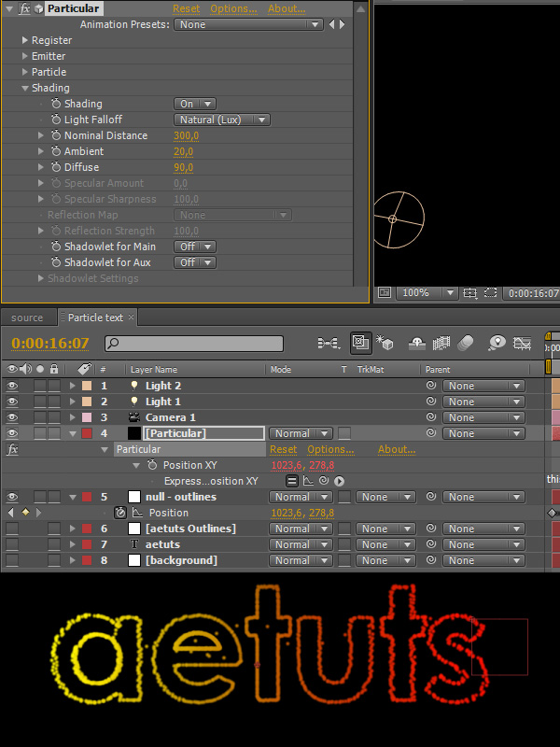The height and width of the screenshot is (747, 560).
Task: Click the null - outlines label color swatch
Action: [87, 497]
